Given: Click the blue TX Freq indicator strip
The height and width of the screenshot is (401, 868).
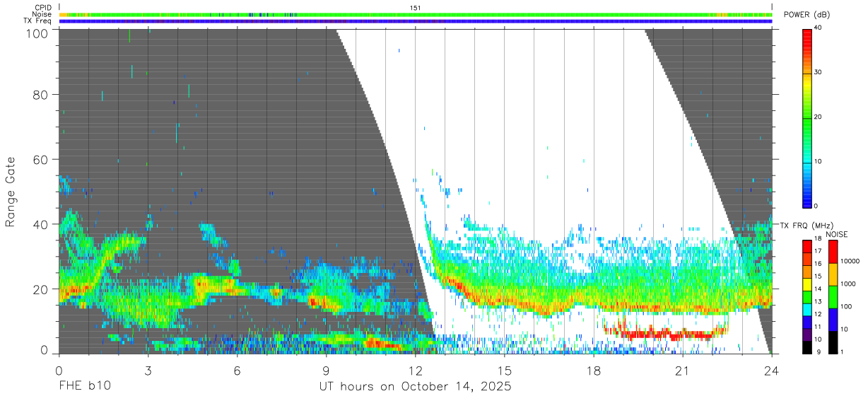Looking at the screenshot, I should coord(415,21).
